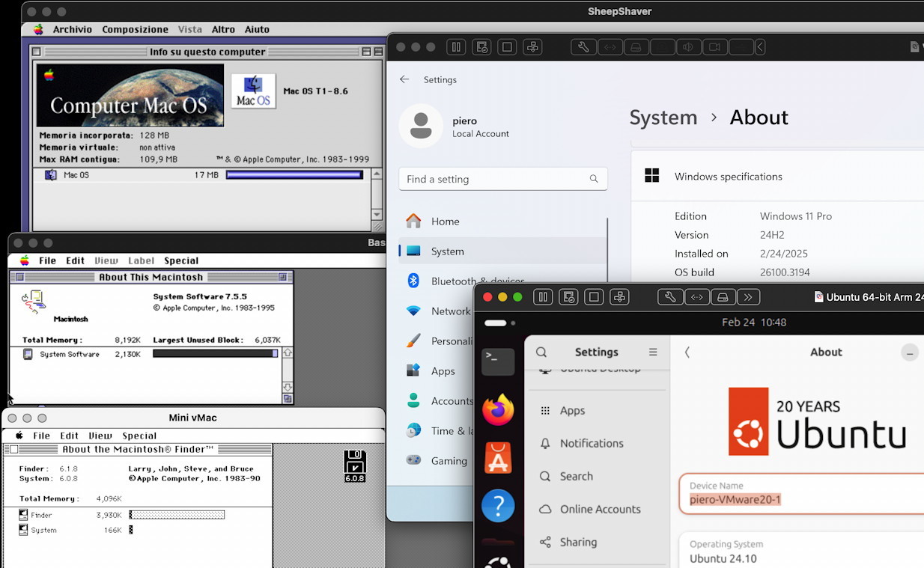The height and width of the screenshot is (568, 924).
Task: Select Apps in the Ubuntu Settings sidebar
Action: pyautogui.click(x=597, y=410)
